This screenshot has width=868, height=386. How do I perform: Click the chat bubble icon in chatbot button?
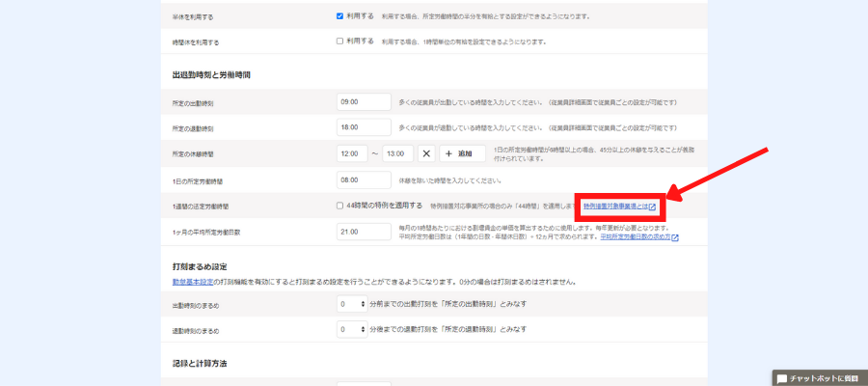(782, 378)
